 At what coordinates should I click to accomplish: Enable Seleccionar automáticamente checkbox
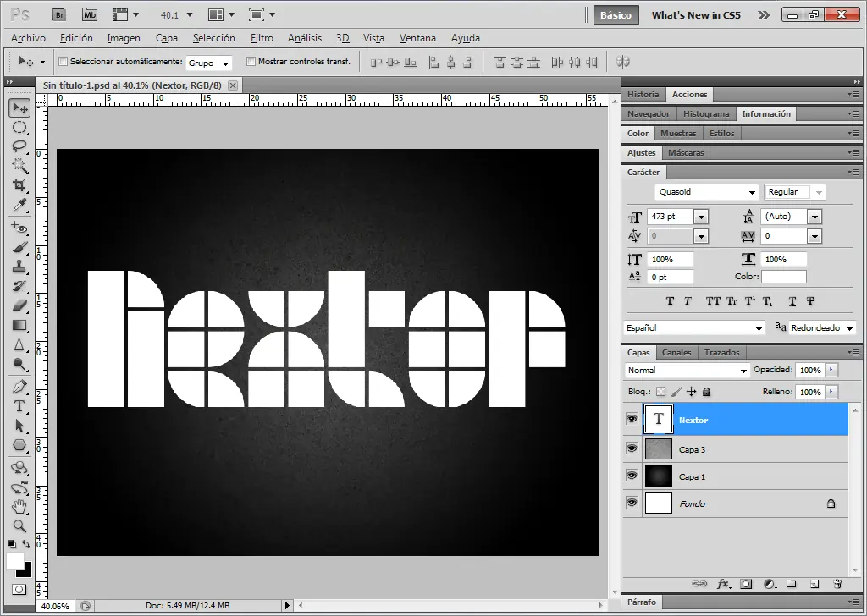(x=63, y=62)
